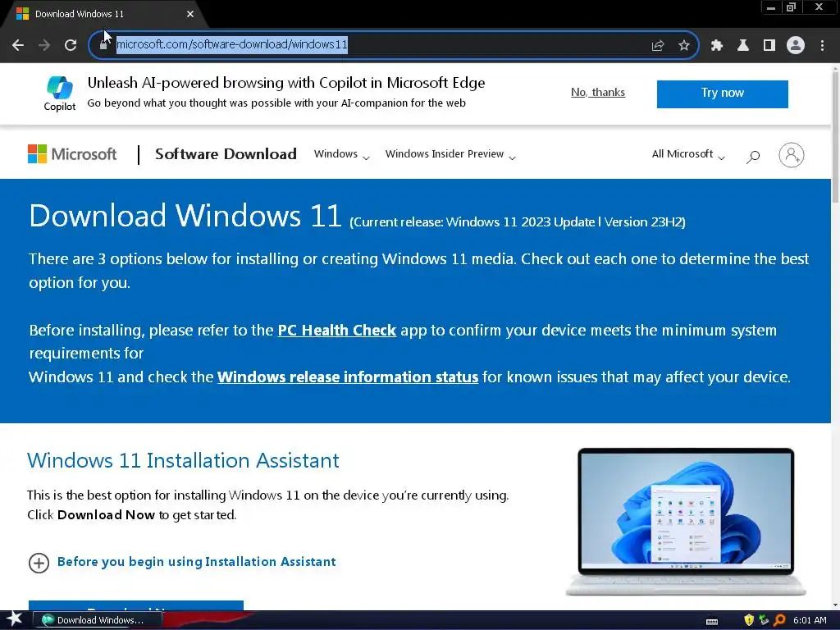Click the keyboard tray icon

(x=712, y=622)
